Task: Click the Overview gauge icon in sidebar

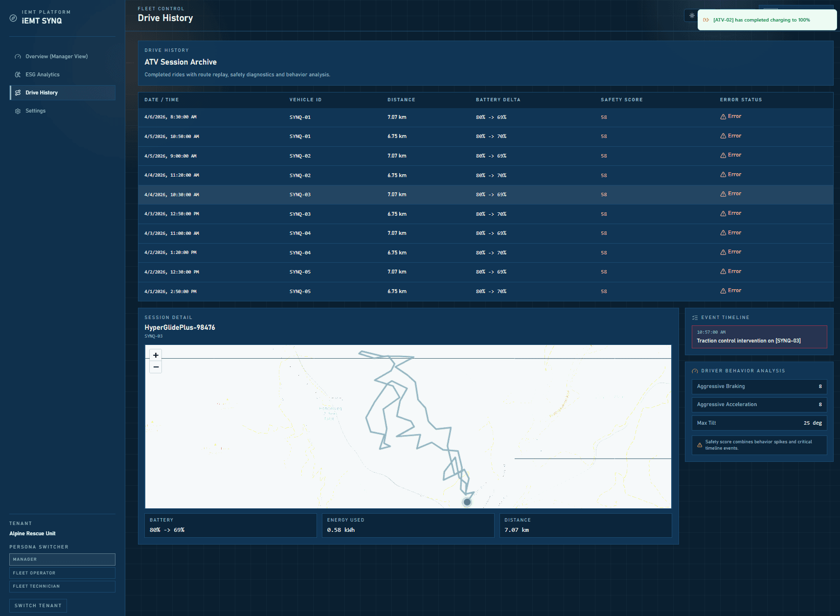Action: (18, 57)
